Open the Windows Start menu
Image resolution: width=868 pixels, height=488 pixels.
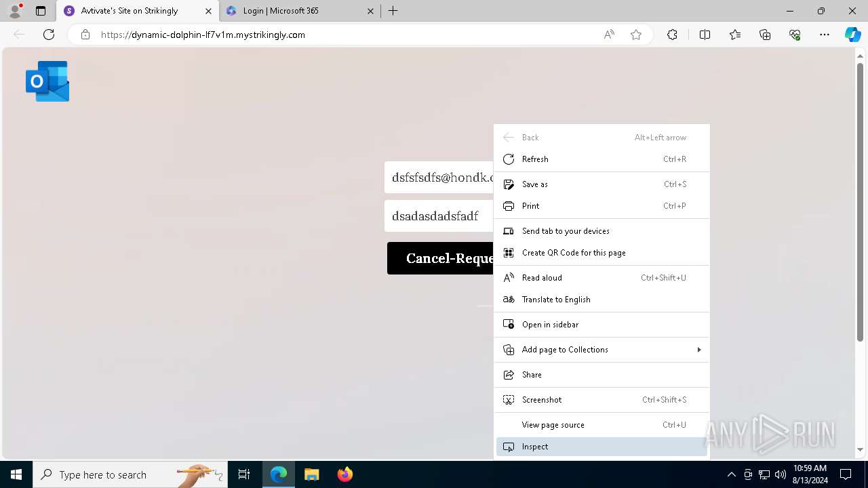click(16, 474)
